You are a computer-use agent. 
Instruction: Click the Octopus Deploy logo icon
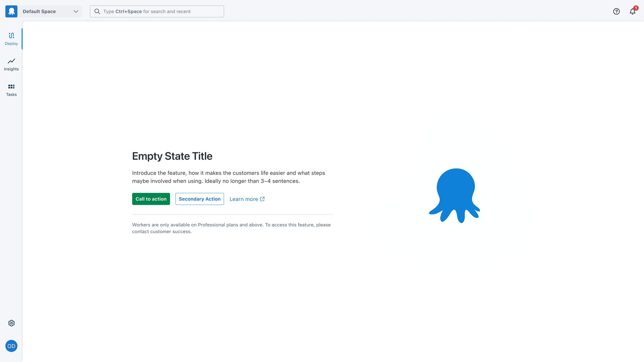[11, 12]
